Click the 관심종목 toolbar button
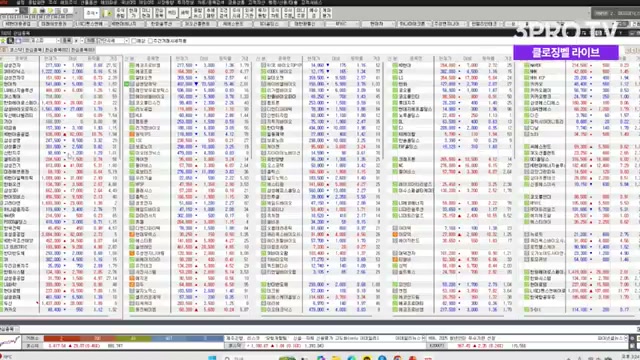The image size is (640, 360). tap(159, 13)
